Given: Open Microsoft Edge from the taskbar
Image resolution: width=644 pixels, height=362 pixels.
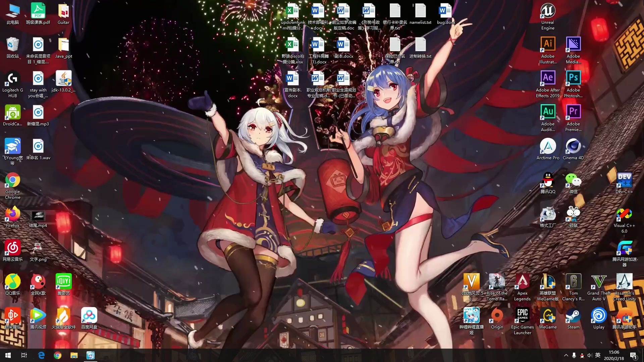Looking at the screenshot, I should point(41,355).
